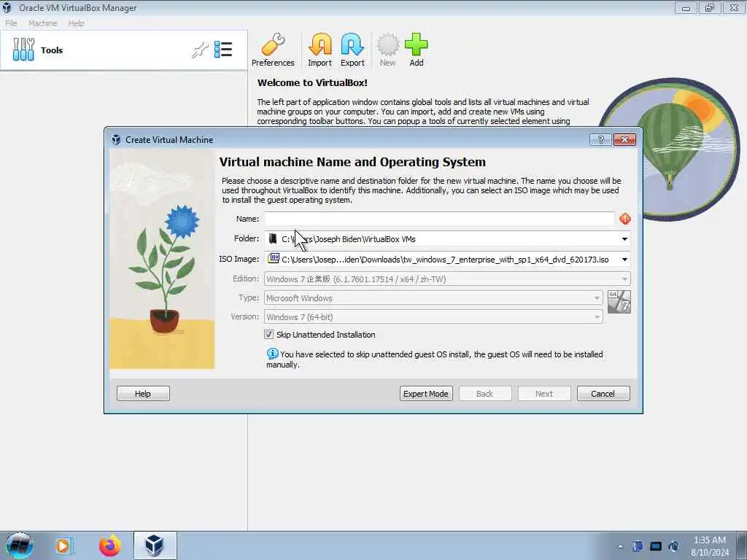This screenshot has height=560, width=747.
Task: Switch to Expert Mode
Action: click(426, 393)
